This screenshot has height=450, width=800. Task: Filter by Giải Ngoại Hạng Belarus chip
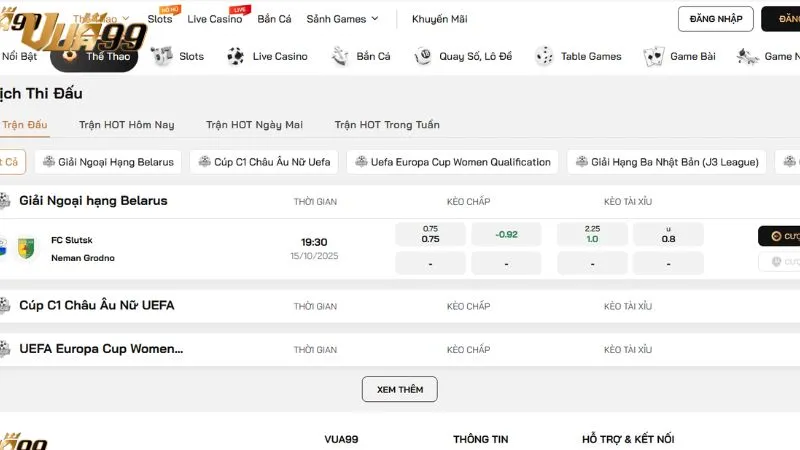coord(108,162)
